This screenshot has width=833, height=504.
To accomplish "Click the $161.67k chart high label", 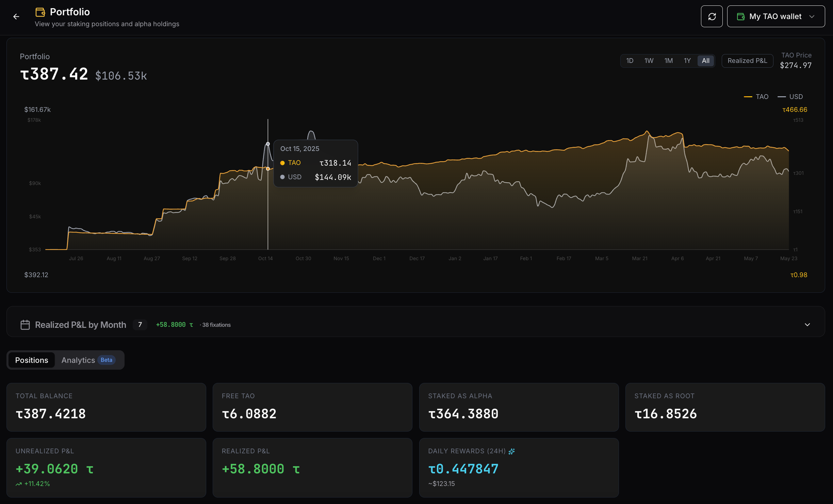I will tap(37, 110).
